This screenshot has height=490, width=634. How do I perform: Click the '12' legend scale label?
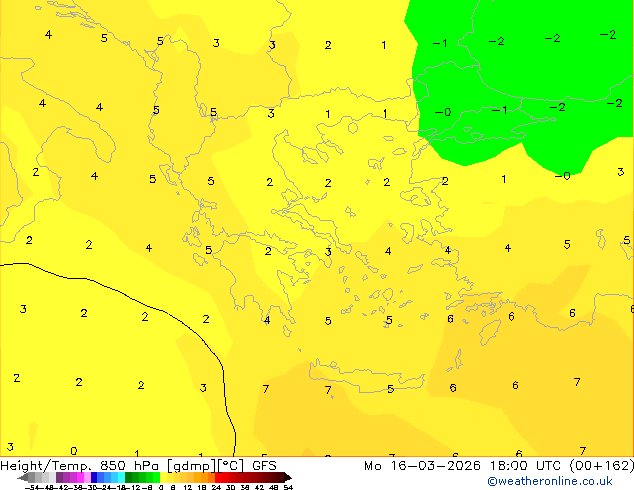[x=188, y=488]
